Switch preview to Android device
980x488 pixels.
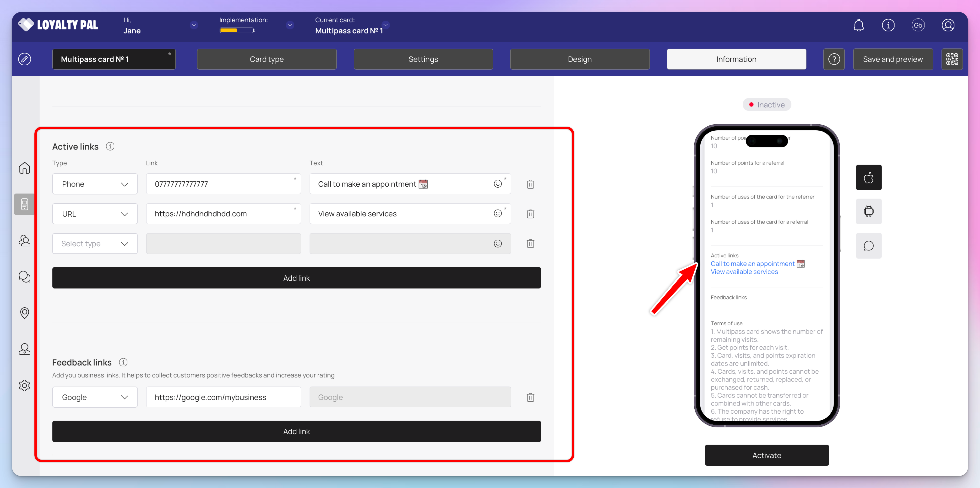[x=869, y=212]
